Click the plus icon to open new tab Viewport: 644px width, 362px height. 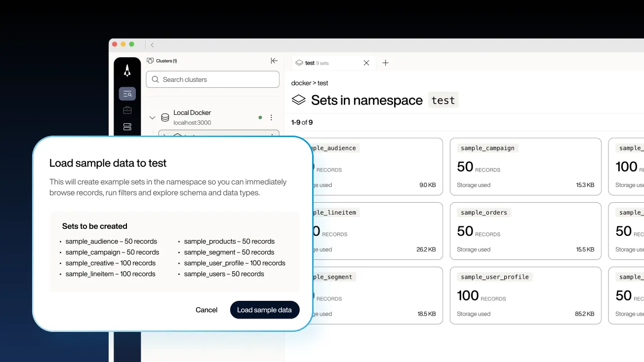coord(386,63)
